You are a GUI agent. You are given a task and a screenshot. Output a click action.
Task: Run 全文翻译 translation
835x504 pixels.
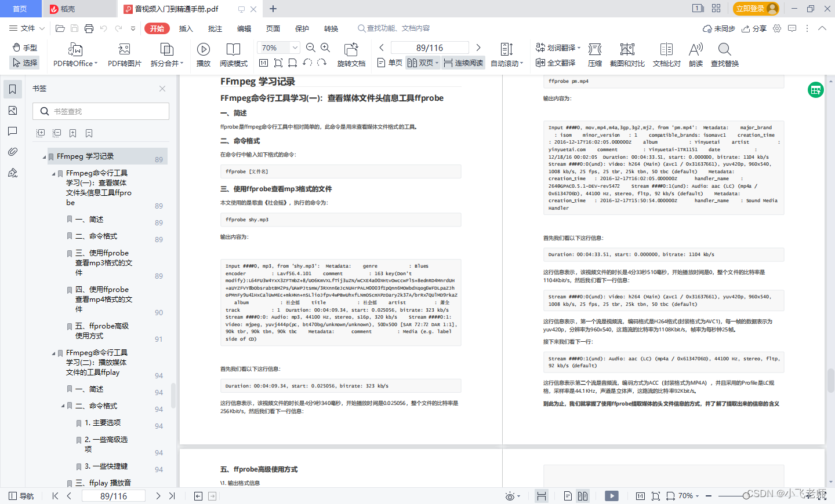point(556,63)
